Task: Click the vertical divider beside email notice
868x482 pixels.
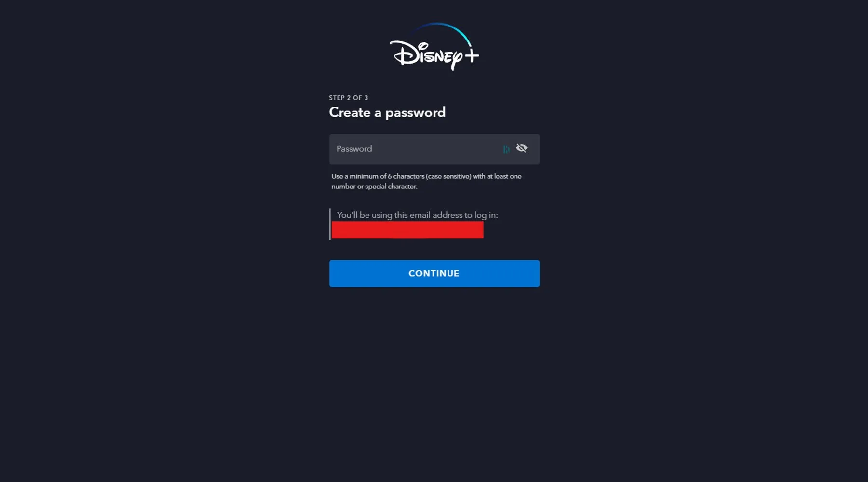Action: (330, 224)
